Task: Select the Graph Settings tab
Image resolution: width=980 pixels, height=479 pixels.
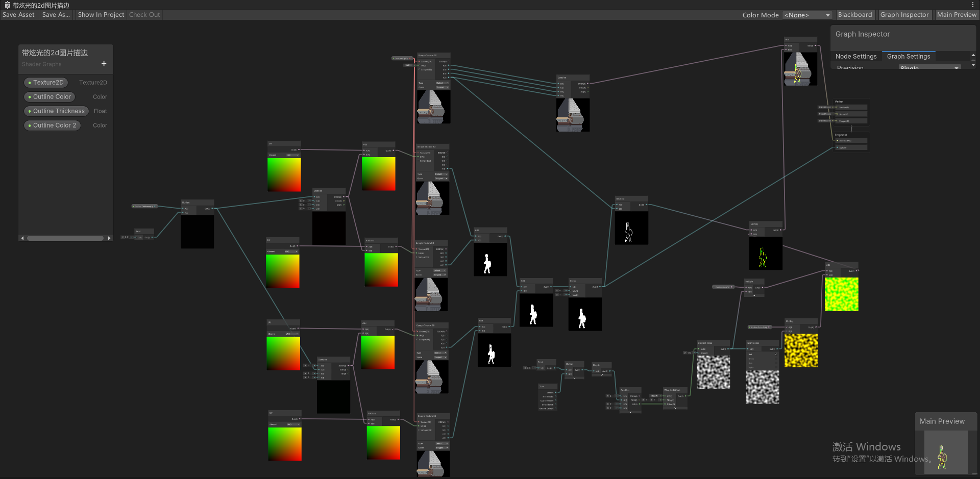Action: (909, 56)
